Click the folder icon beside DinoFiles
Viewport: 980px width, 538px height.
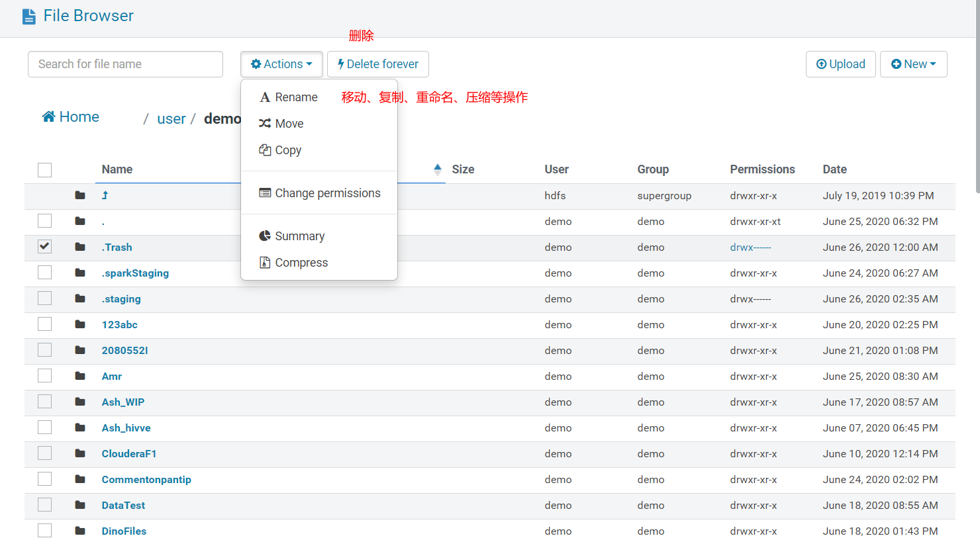[x=80, y=531]
